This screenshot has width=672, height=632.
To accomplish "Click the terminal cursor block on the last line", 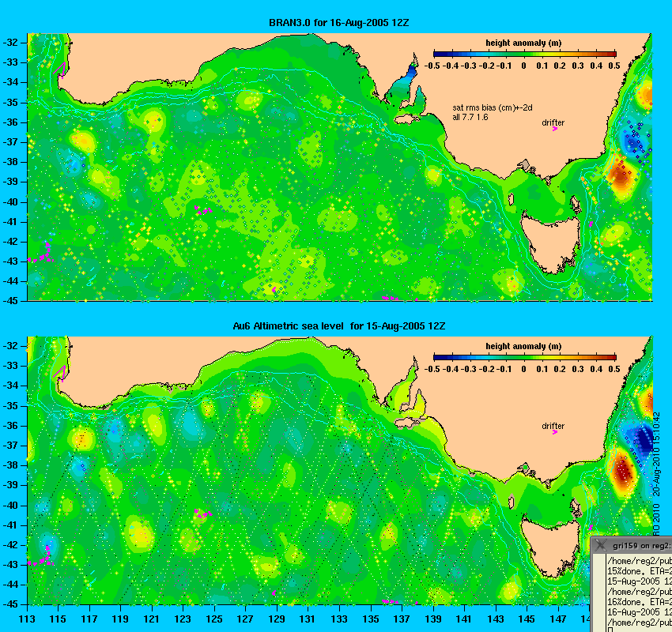I will pos(610,630).
